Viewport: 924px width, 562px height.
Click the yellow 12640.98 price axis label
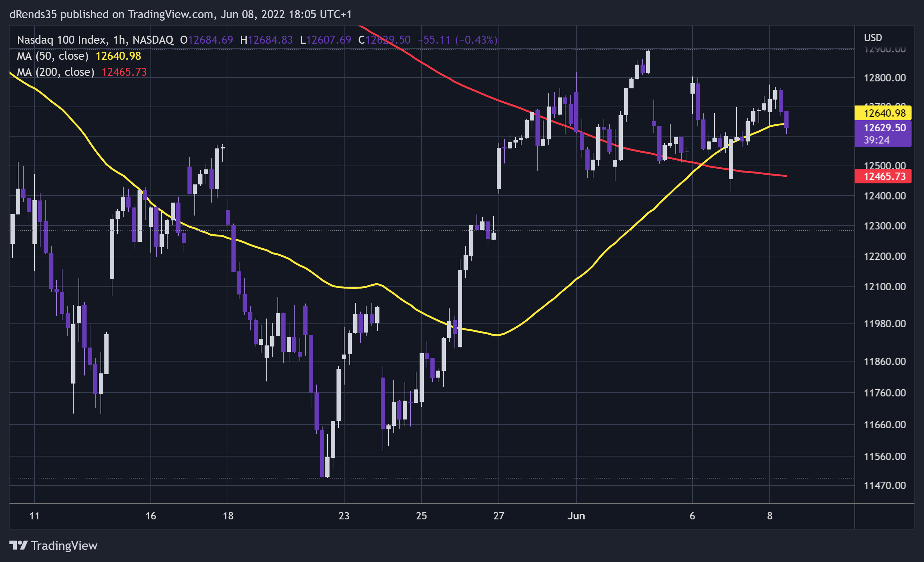point(883,113)
